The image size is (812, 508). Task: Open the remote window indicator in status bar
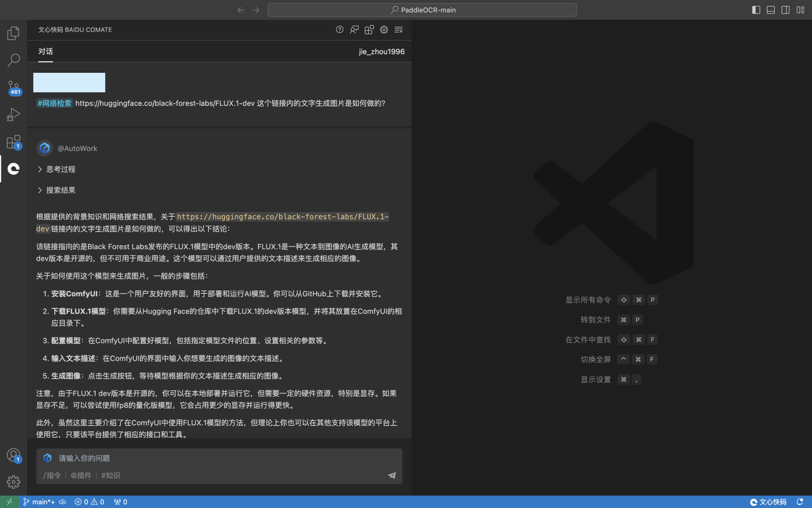click(10, 502)
